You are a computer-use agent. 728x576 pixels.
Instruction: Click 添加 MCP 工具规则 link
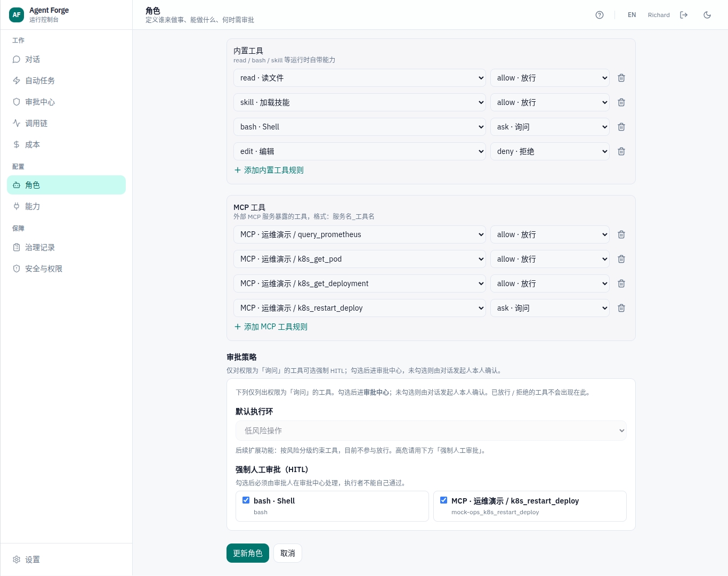coord(271,327)
